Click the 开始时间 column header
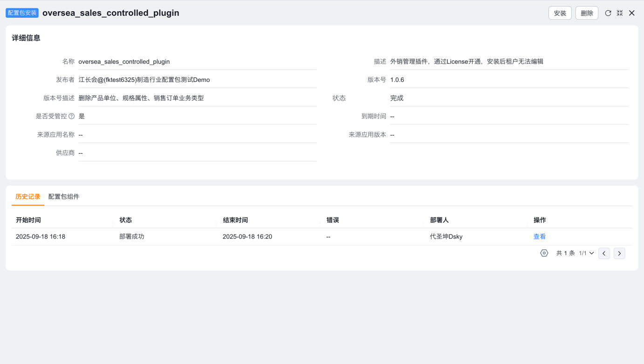This screenshot has height=364, width=644. [x=28, y=220]
